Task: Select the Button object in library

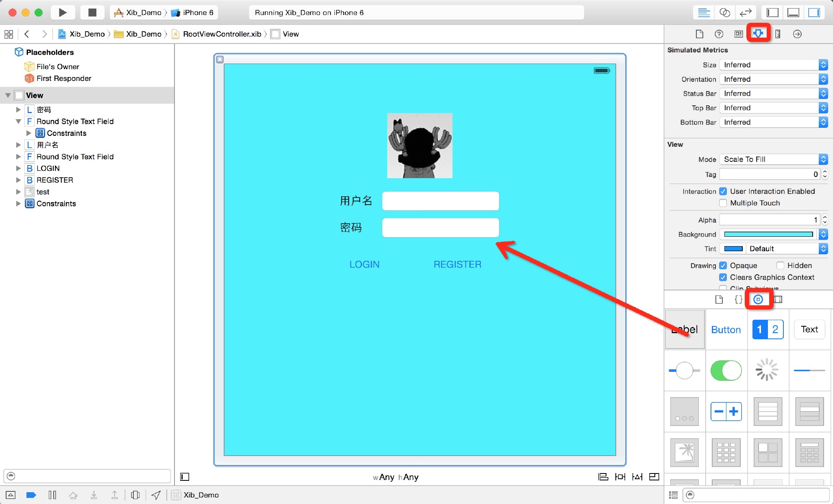Action: click(x=726, y=329)
